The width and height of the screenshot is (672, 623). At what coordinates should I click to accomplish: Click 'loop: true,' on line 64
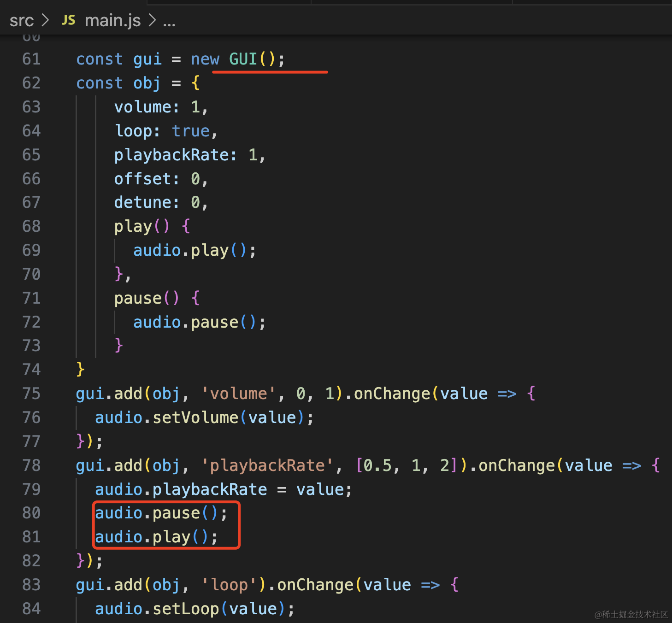[x=166, y=131]
